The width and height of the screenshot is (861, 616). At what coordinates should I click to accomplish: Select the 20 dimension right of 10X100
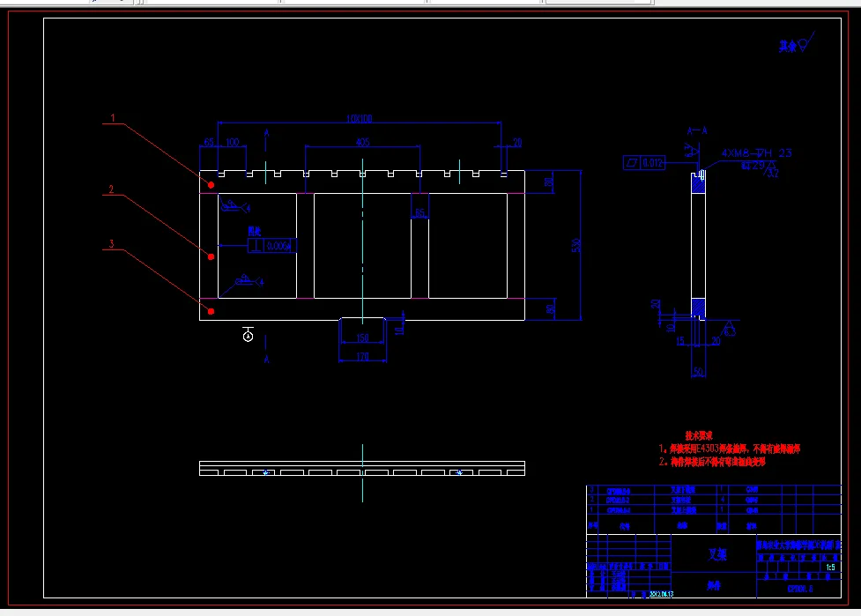pyautogui.click(x=517, y=143)
